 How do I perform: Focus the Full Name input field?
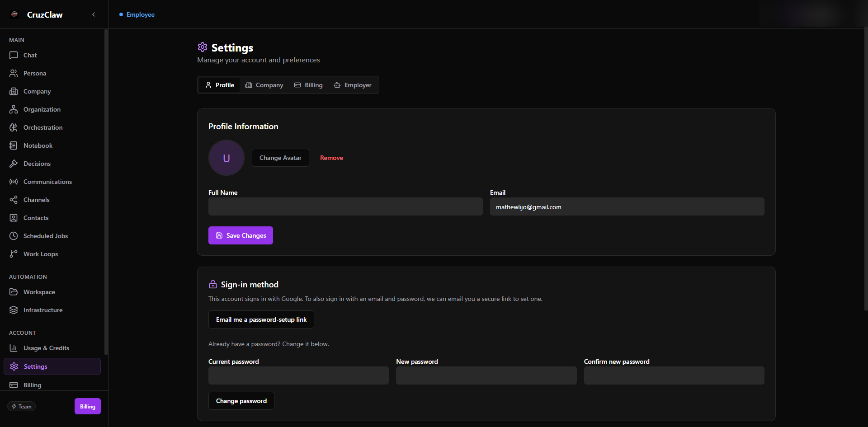(x=345, y=206)
